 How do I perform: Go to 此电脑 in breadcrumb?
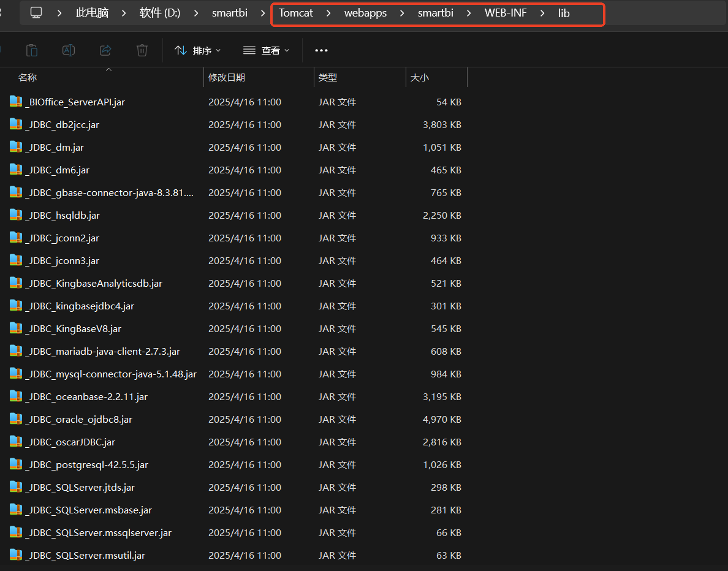(92, 13)
